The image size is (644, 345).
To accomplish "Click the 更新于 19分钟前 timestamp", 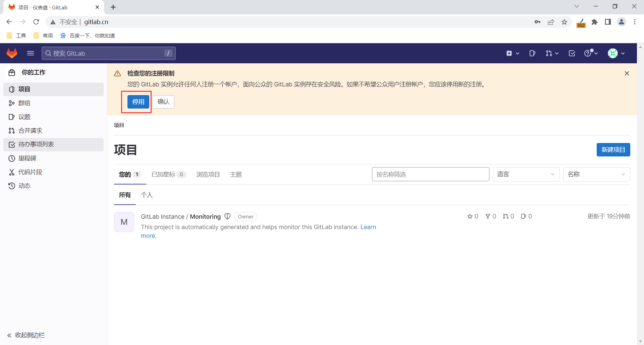I will coord(609,216).
